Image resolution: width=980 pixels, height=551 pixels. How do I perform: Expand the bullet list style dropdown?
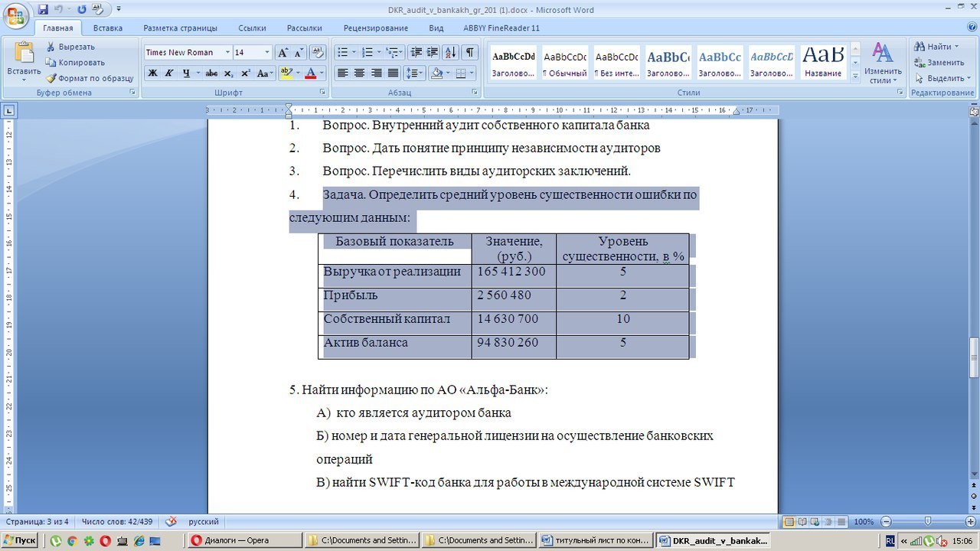pos(353,53)
